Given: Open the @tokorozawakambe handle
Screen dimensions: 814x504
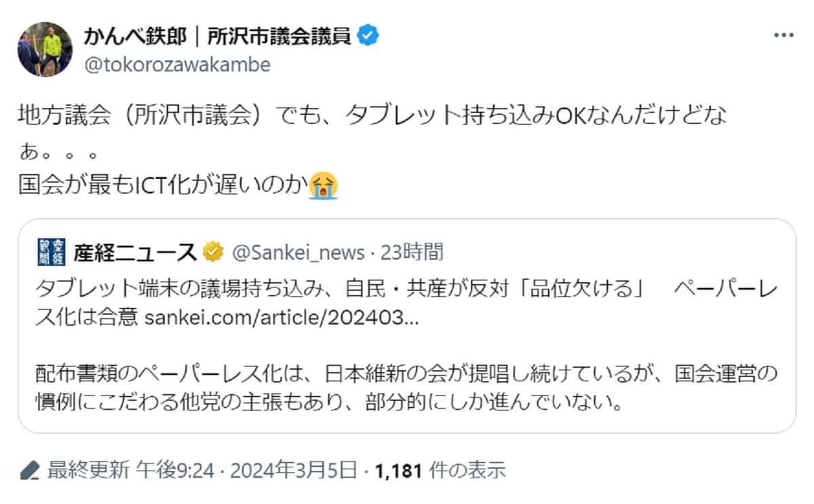Looking at the screenshot, I should [x=177, y=64].
